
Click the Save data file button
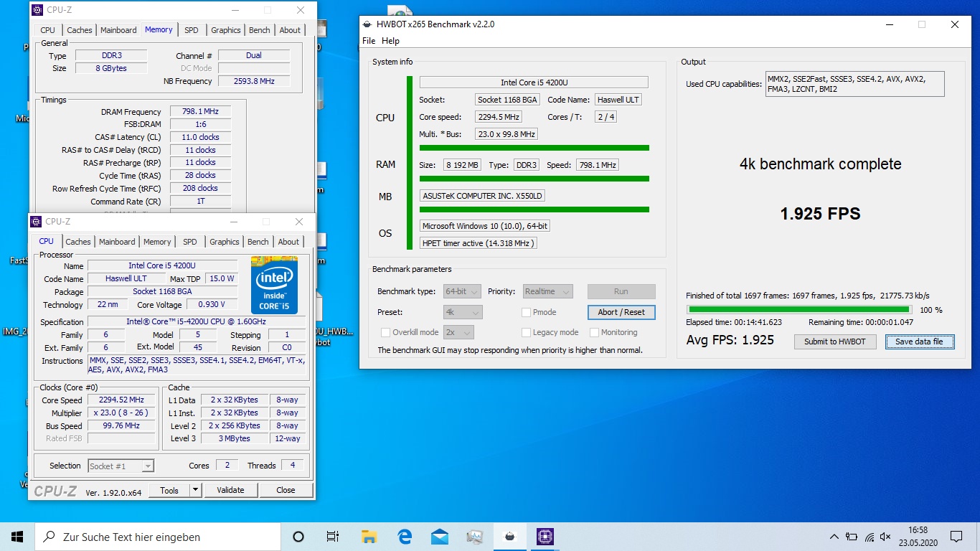point(919,342)
